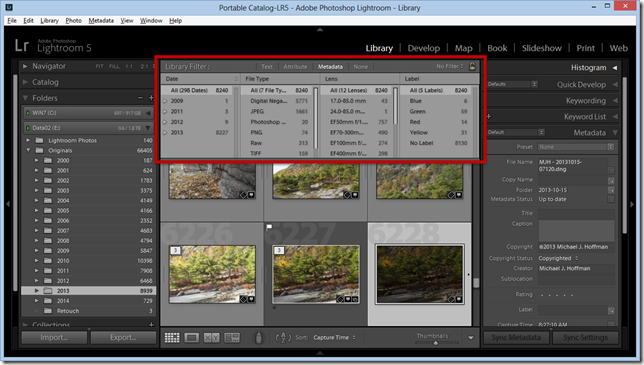644x365 pixels.
Task: Select folder 2010 in Folders tree
Action: [88, 261]
